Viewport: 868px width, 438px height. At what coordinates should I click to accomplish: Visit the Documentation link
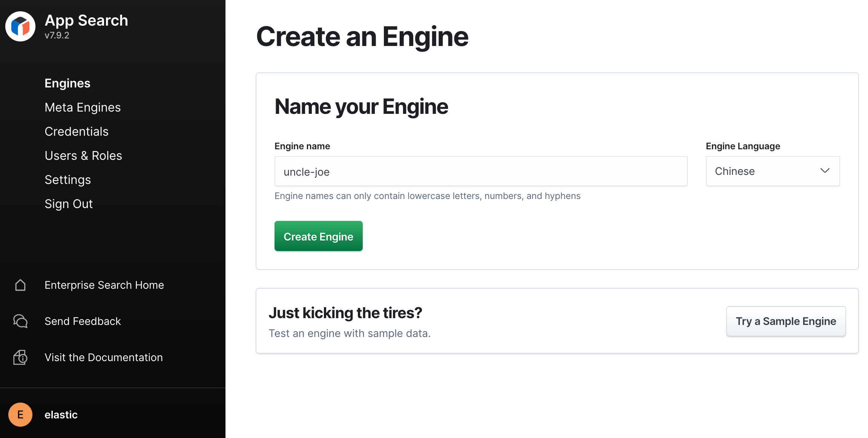104,357
